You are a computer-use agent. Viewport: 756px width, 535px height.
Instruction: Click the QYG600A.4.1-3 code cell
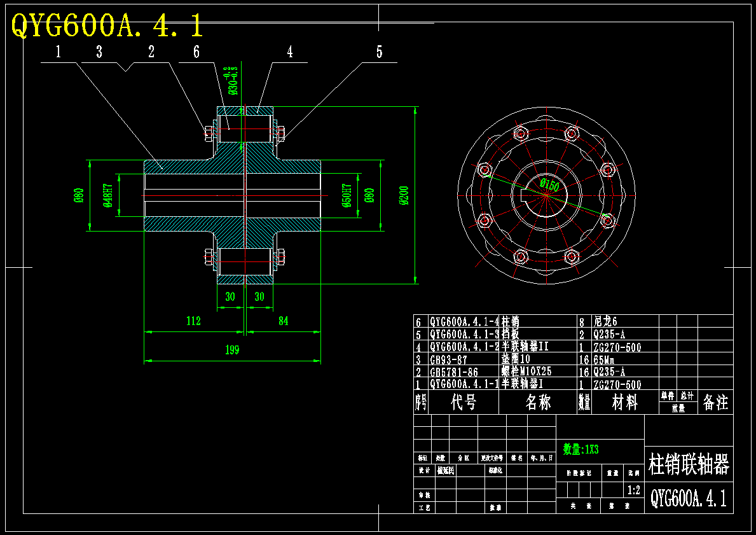click(x=464, y=334)
